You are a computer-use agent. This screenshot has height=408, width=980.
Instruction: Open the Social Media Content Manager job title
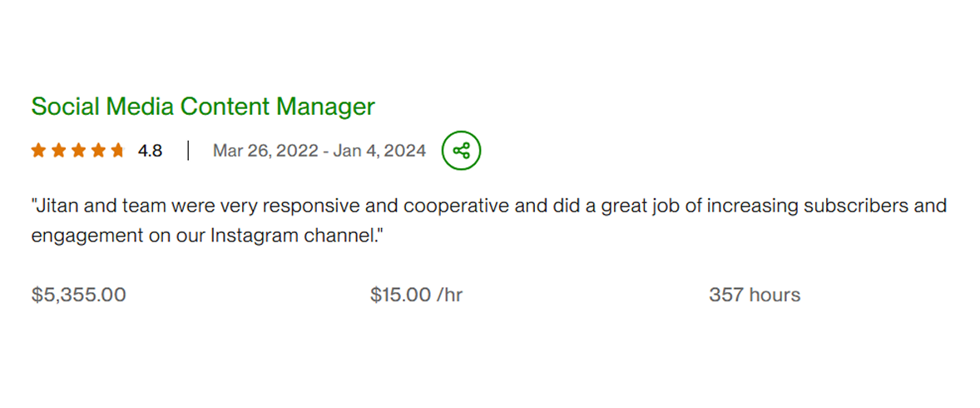click(x=203, y=107)
